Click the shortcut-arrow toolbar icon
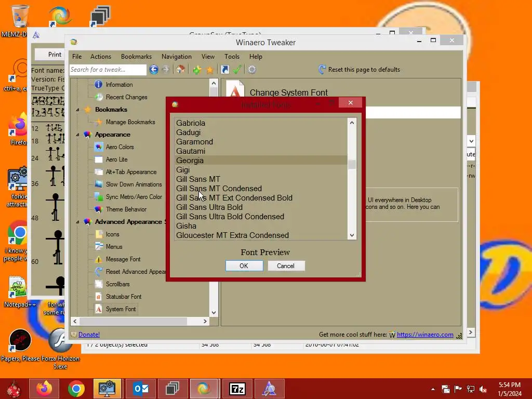Image resolution: width=532 pixels, height=399 pixels. coord(224,70)
